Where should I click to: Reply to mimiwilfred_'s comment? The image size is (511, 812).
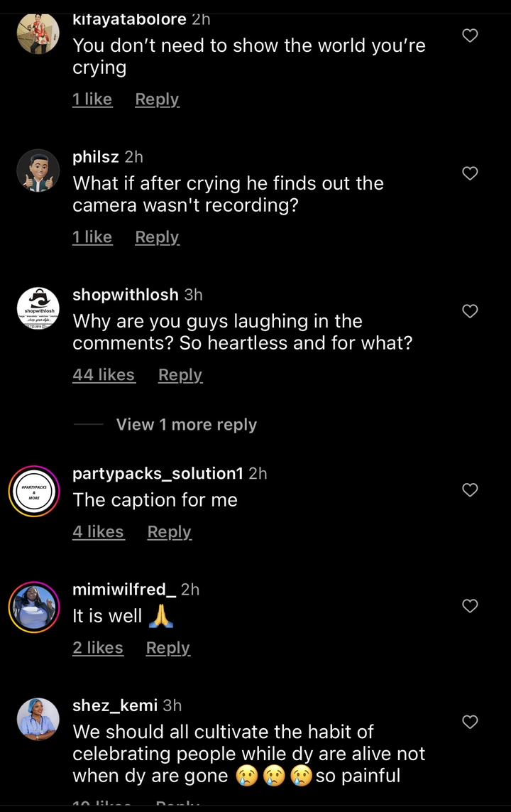click(x=167, y=648)
